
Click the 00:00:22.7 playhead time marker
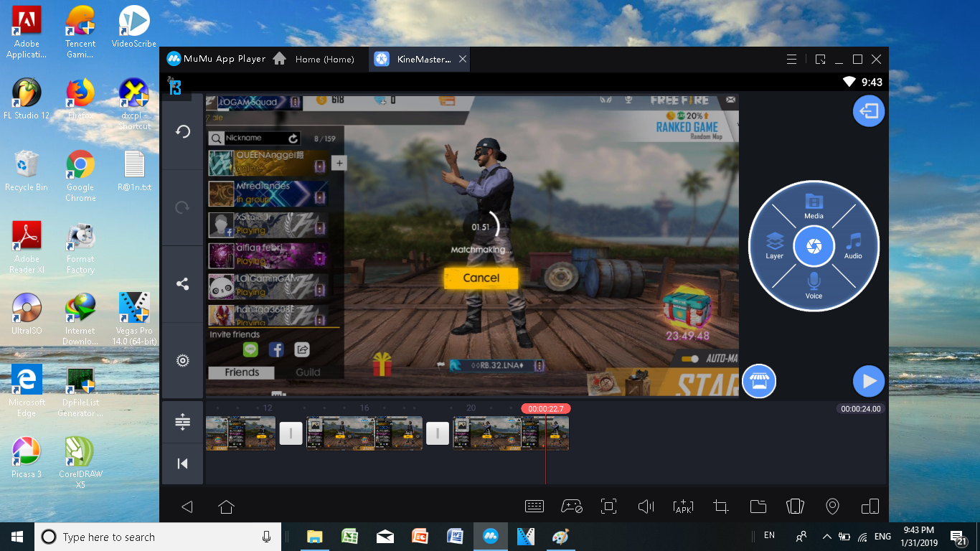click(x=546, y=409)
